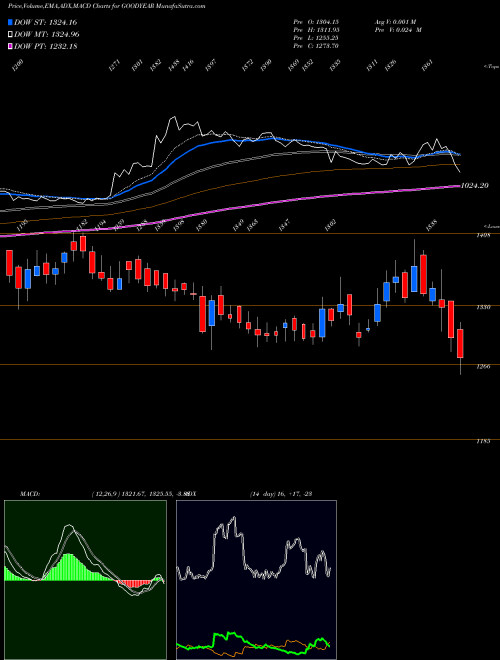Select the 'DOW MT: 1324.96' legend text
The image size is (500, 660).
coord(47,35)
